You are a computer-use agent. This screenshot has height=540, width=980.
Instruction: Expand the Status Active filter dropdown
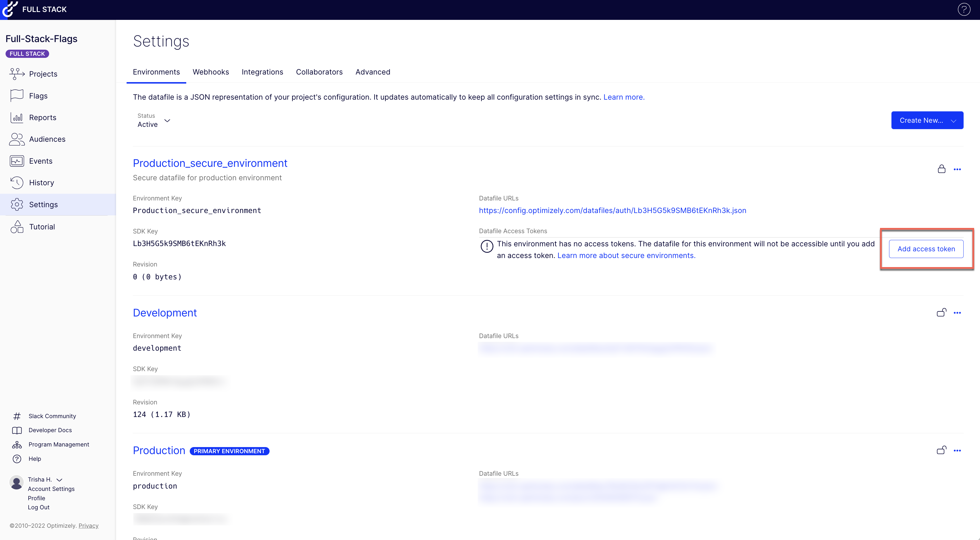pos(167,121)
